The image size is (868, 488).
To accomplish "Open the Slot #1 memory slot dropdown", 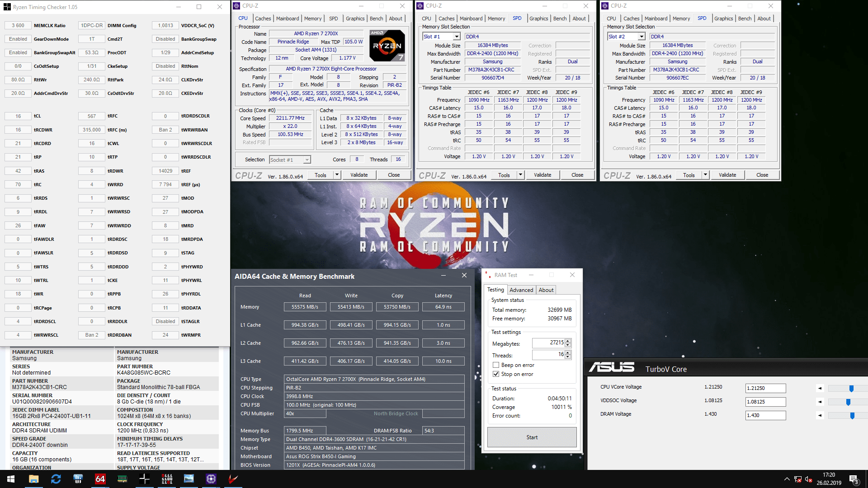I will click(x=457, y=37).
